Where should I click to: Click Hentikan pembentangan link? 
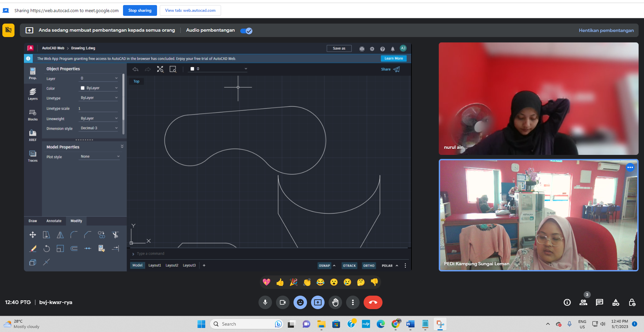point(606,30)
